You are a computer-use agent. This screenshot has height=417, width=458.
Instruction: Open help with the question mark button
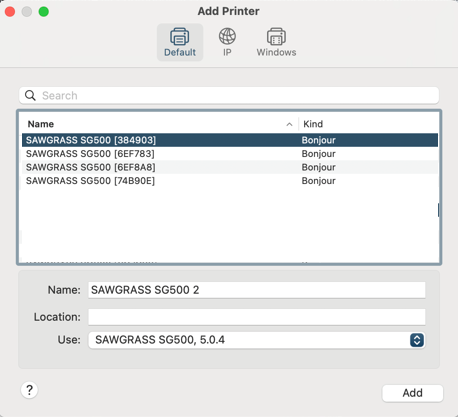[29, 390]
